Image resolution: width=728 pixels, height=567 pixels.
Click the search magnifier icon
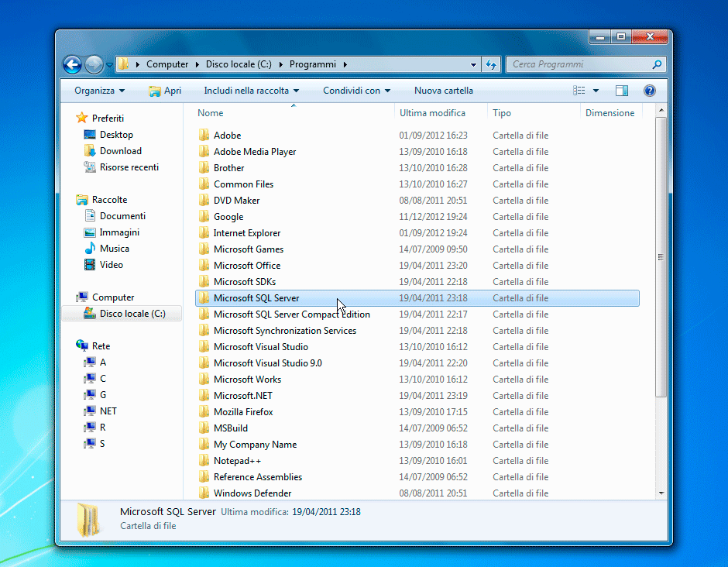point(657,64)
